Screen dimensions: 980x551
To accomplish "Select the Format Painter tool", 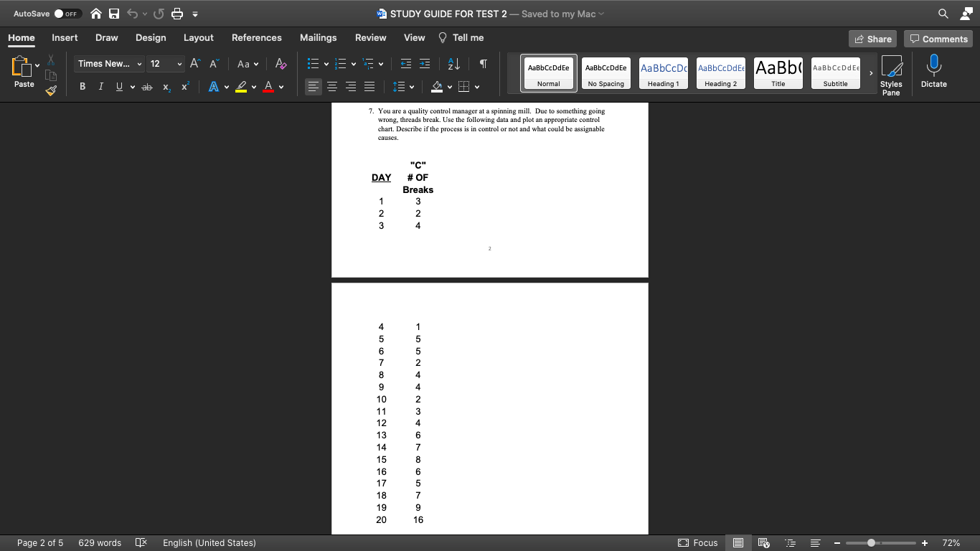I will point(50,90).
